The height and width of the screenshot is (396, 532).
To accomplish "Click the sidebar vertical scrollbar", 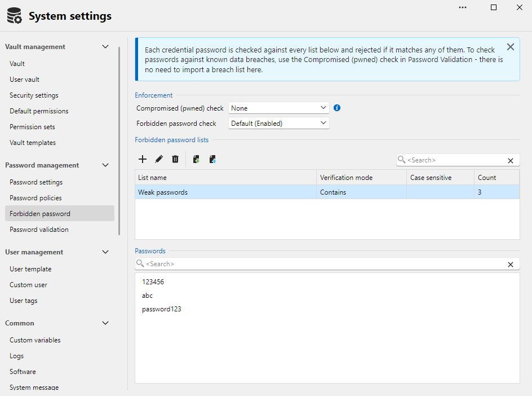I will click(119, 141).
